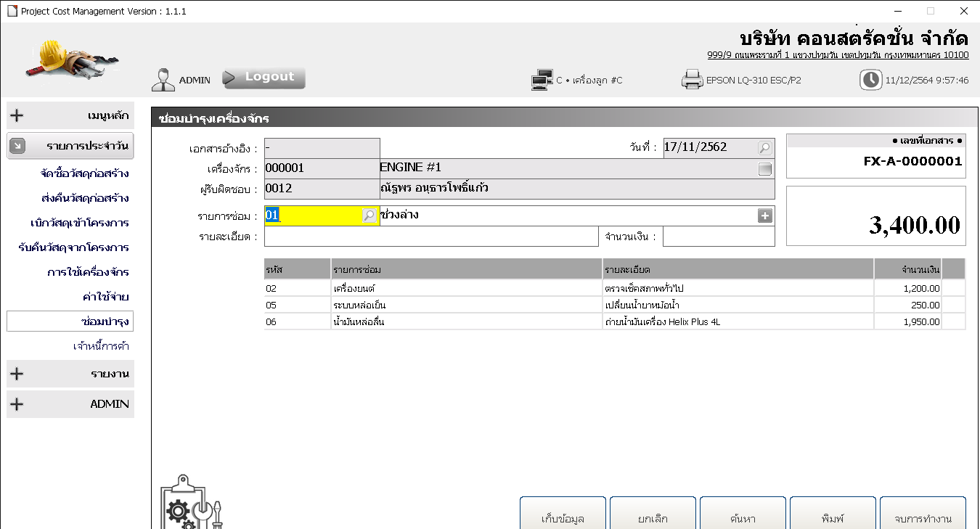Select the น้ำมันหล่อลื่น row in the table
Viewport: 980px width, 529px height.
tap(465, 321)
